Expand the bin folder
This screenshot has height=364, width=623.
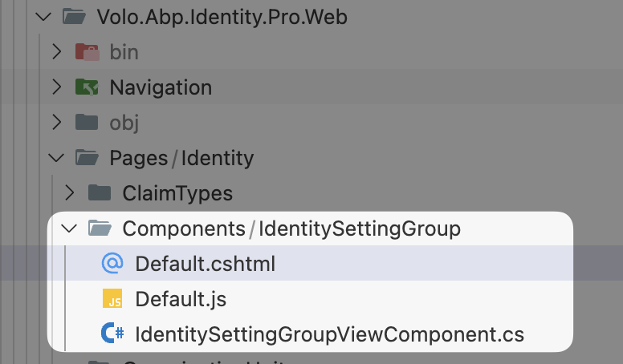(56, 52)
